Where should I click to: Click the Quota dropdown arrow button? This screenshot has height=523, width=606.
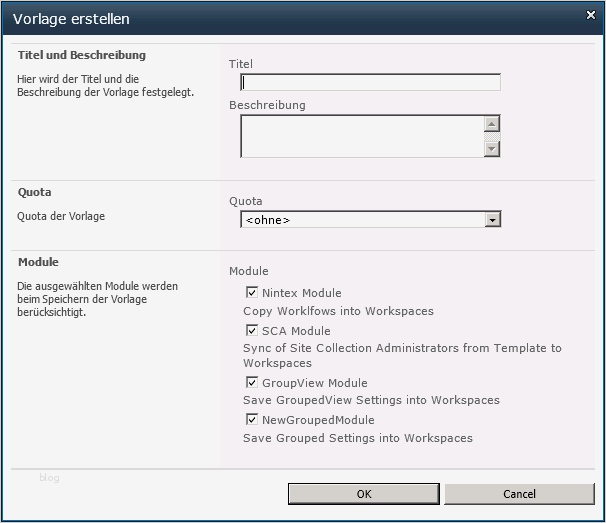click(492, 220)
